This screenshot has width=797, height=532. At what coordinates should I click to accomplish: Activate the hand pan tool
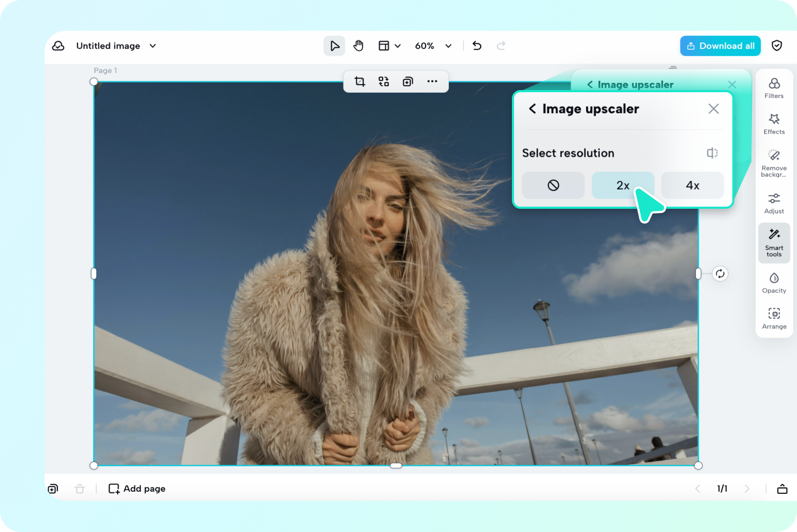(358, 46)
